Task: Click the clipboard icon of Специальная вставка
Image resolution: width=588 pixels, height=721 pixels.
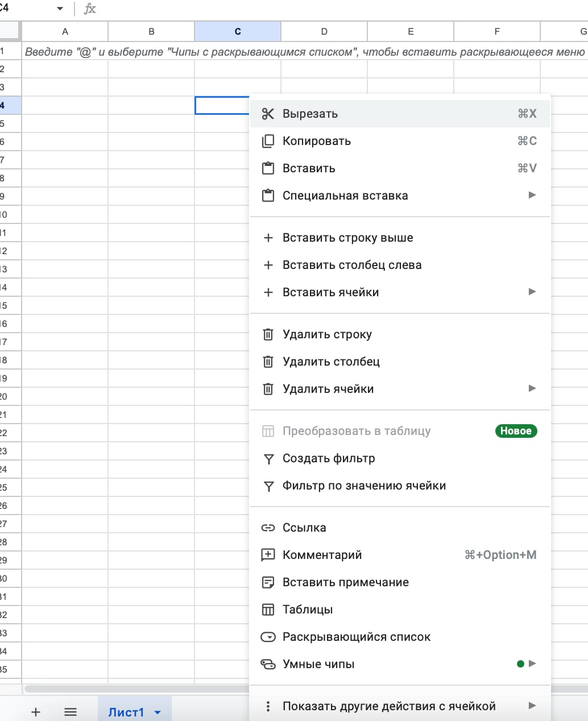Action: (268, 196)
